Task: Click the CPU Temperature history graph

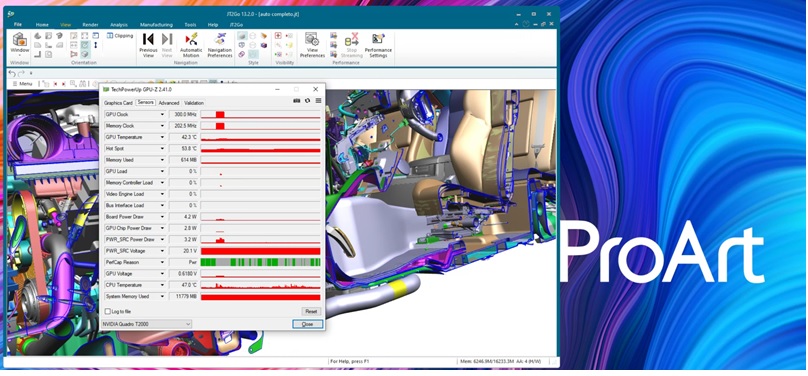Action: [260, 285]
